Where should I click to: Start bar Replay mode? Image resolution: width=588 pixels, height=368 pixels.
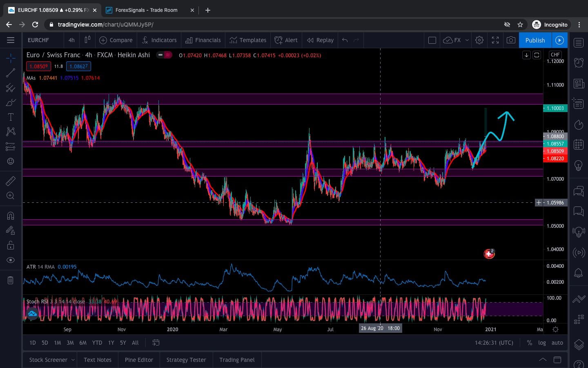point(321,40)
